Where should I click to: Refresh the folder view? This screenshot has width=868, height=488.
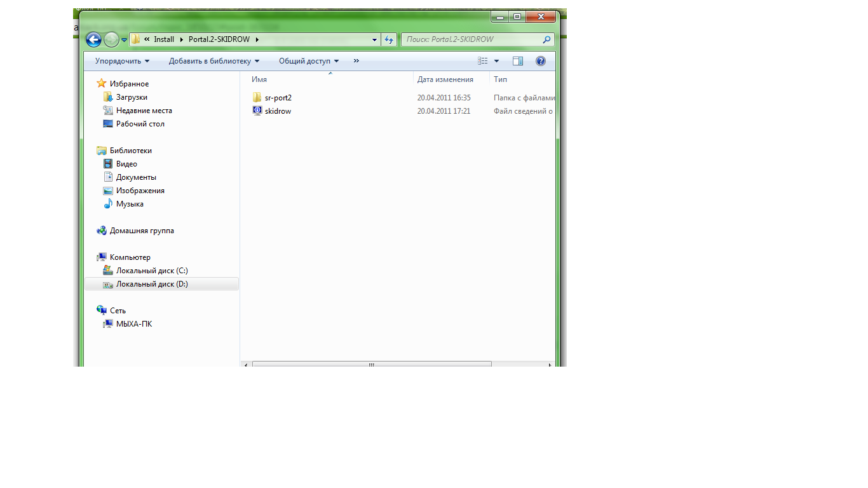[390, 39]
